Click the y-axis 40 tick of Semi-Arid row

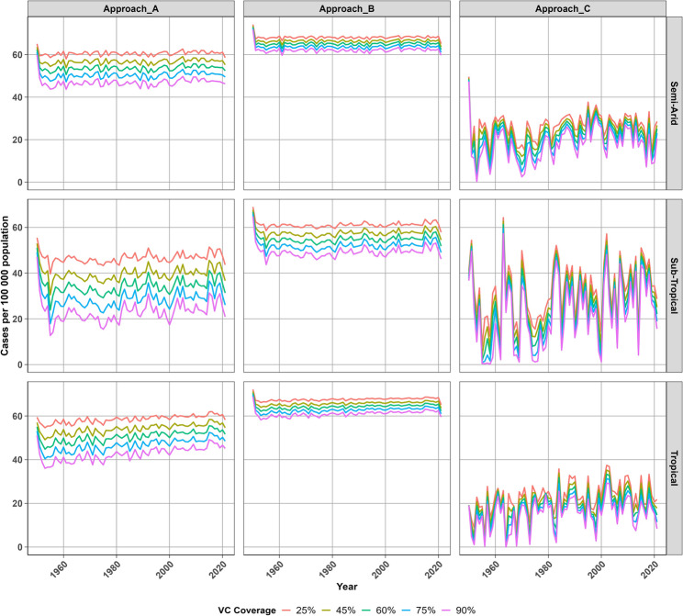(17, 97)
